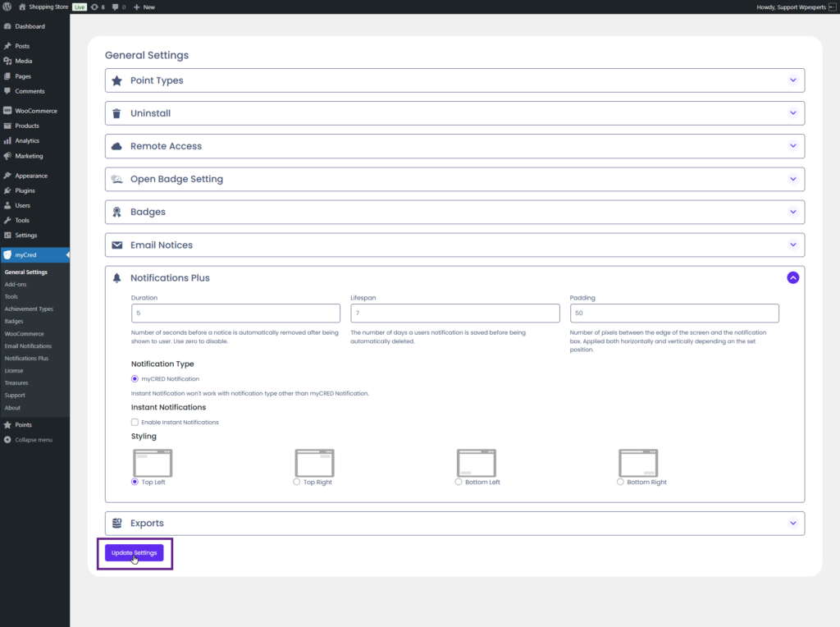This screenshot has height=627, width=840.
Task: Enable Instant Notifications checkbox
Action: (135, 422)
